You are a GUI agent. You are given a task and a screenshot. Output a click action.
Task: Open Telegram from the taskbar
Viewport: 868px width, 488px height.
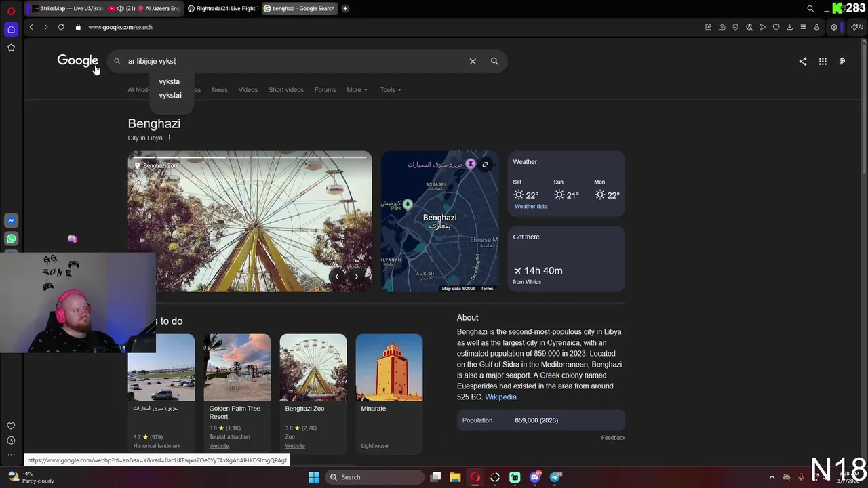[555, 477]
